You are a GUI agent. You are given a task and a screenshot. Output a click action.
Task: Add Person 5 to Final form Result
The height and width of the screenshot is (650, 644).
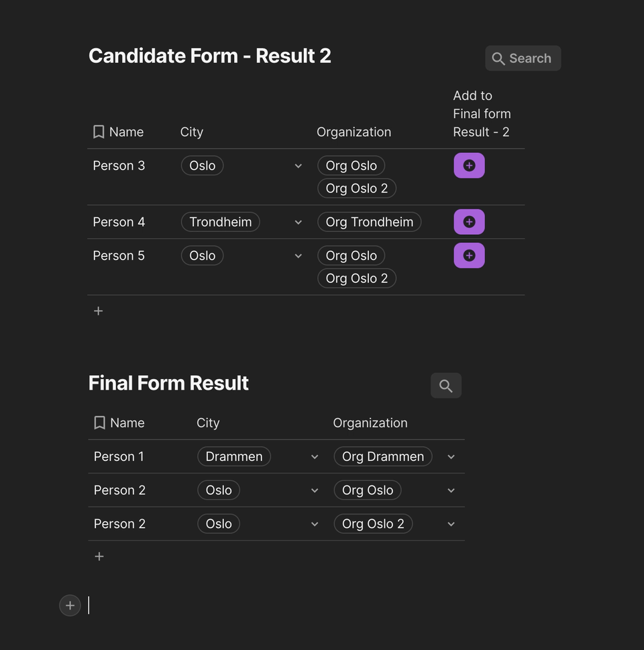tap(469, 255)
